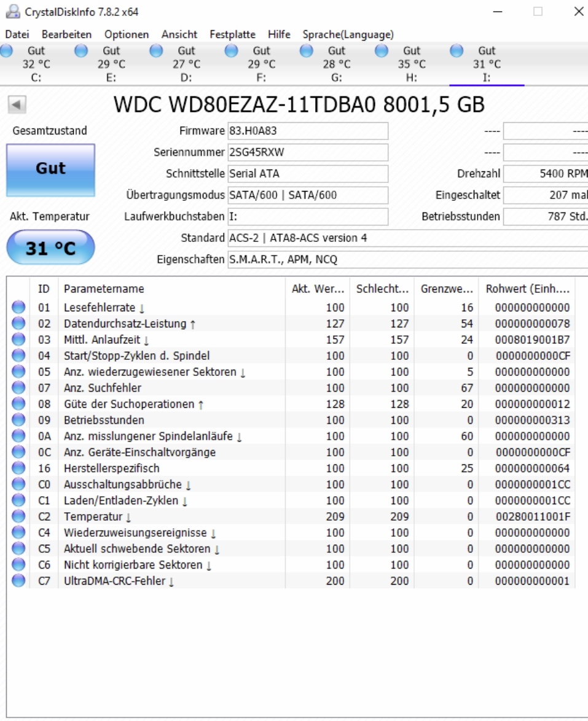
Task: Click the Übertragungsmodus SATA/600 field
Action: click(308, 195)
